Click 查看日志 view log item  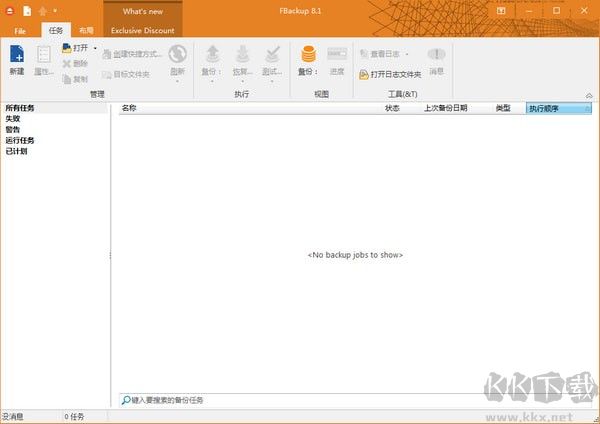tap(380, 54)
